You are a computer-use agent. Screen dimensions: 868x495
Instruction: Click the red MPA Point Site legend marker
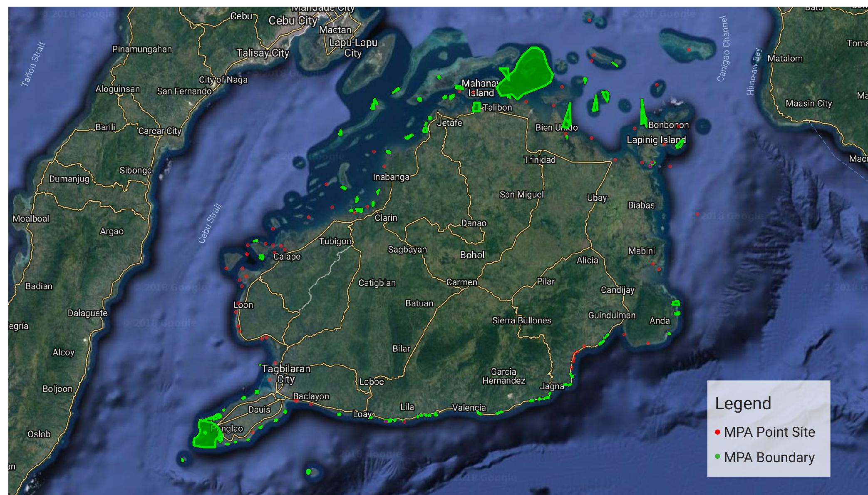tap(718, 432)
